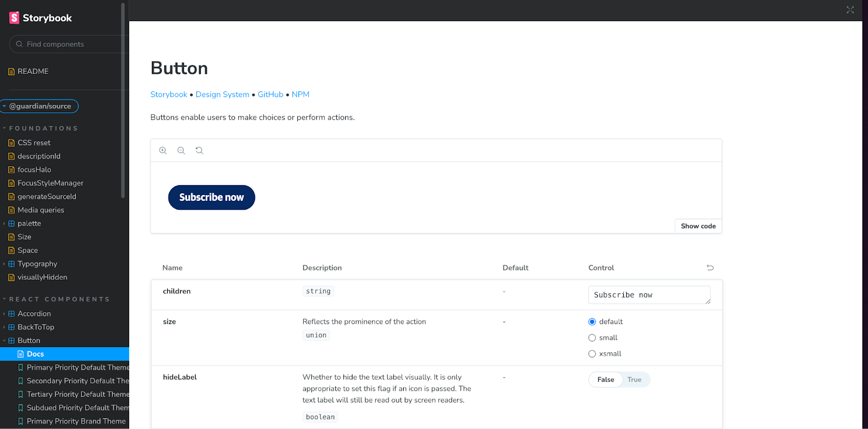Click the README document icon
The height and width of the screenshot is (429, 868).
[x=11, y=72]
